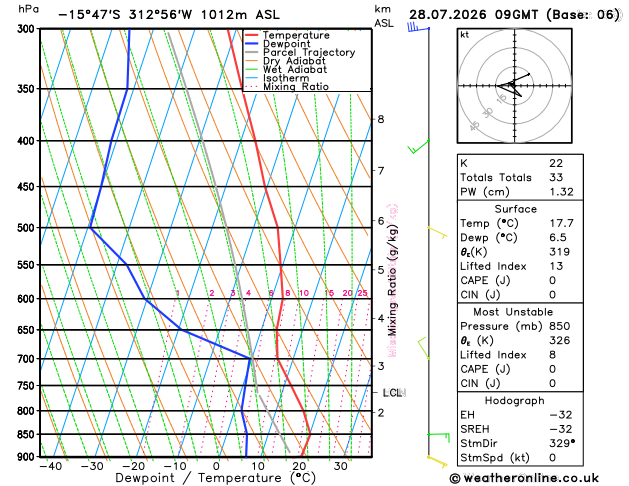Click the '300' hPa pressure axis label
This screenshot has height=486, width=629.
(28, 29)
